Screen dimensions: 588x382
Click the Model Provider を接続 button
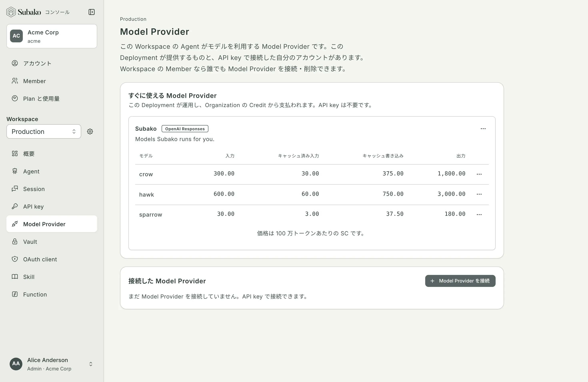tap(460, 281)
